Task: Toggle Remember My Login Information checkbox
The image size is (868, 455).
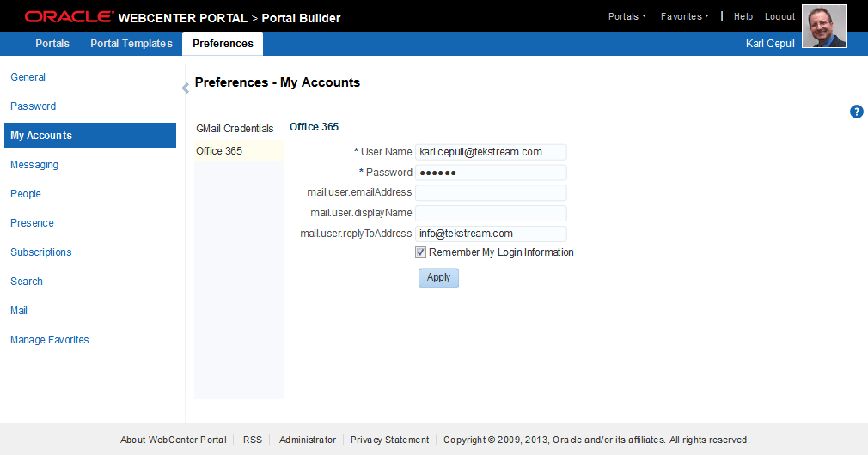Action: [x=421, y=252]
